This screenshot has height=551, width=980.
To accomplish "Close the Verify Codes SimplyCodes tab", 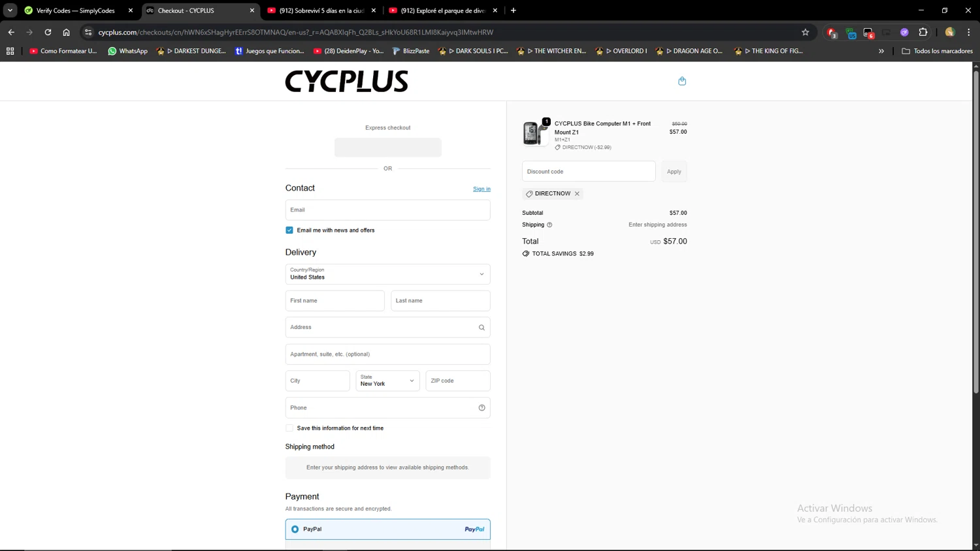I will (x=130, y=10).
